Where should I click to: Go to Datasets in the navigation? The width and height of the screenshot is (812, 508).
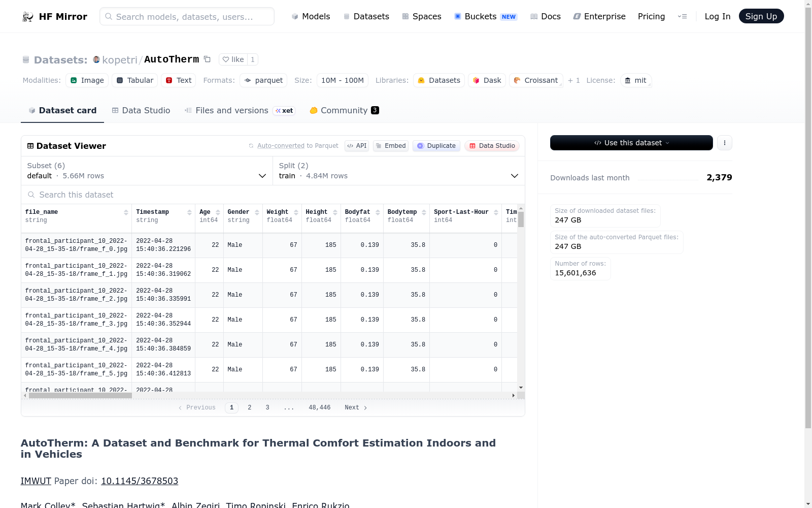(x=366, y=16)
